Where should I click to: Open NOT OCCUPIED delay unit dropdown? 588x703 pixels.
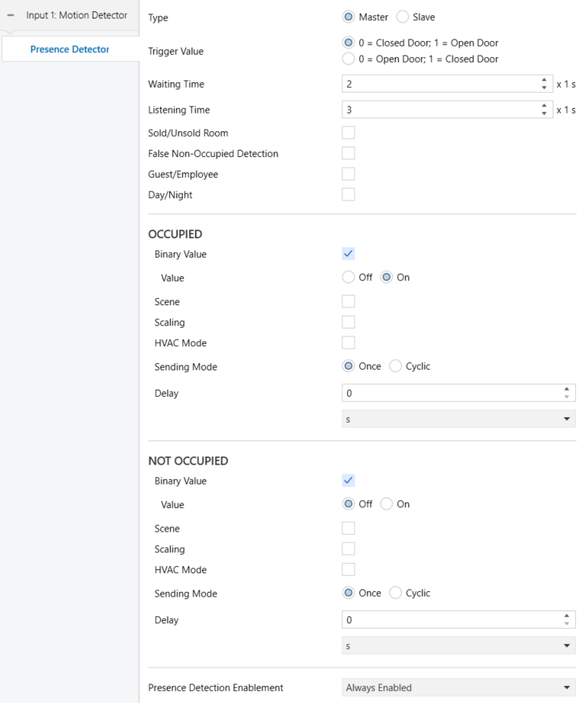pos(459,646)
